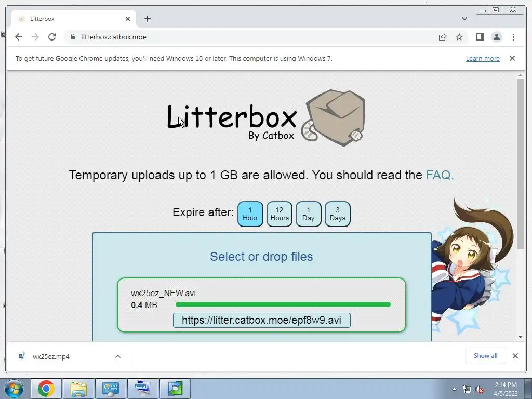Open a new tab with plus button
The height and width of the screenshot is (399, 532).
[x=147, y=19]
